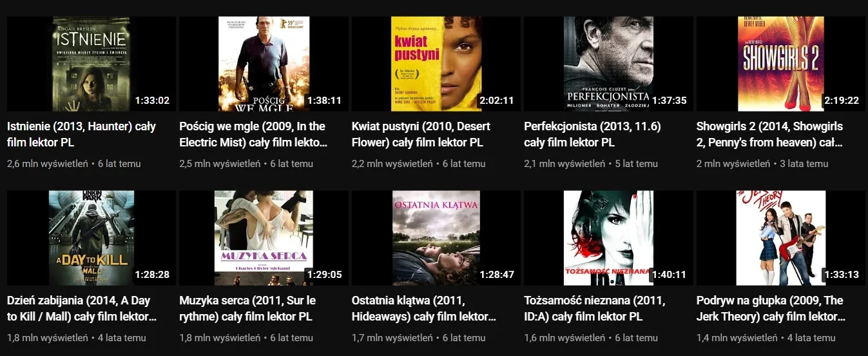Click the 2:02:11 duration badge

tap(497, 101)
